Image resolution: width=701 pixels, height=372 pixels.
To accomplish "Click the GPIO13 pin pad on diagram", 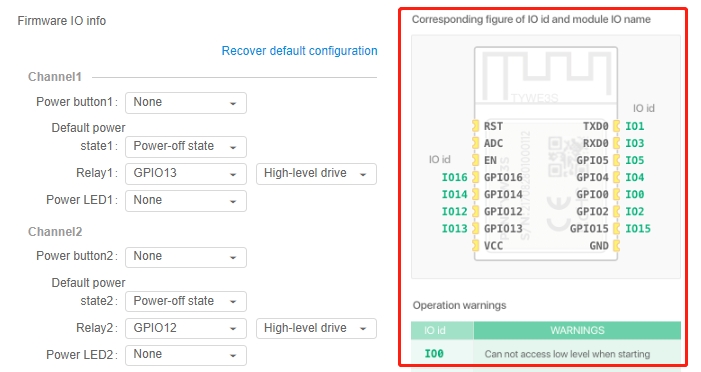I will [476, 228].
